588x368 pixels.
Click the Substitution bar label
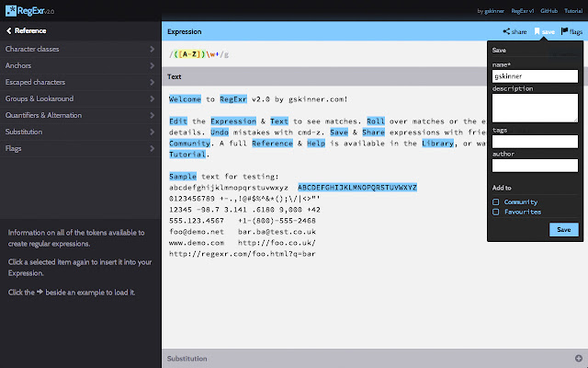(x=187, y=358)
